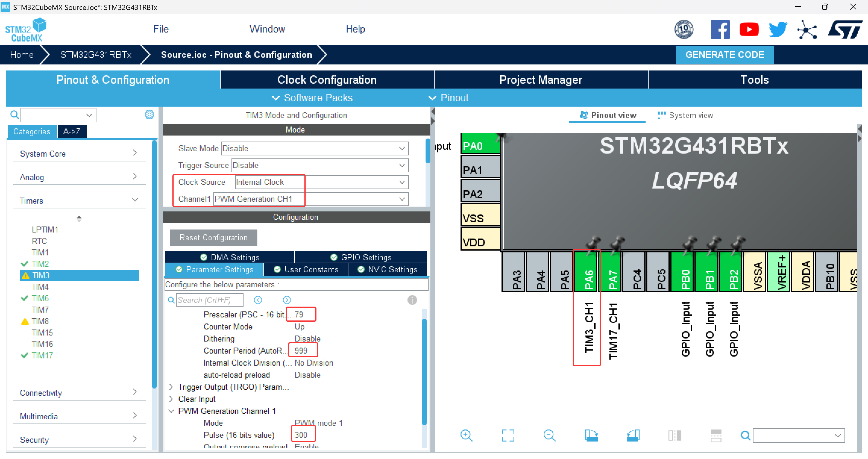This screenshot has height=459, width=868.
Task: Click the GENERATE CODE button
Action: click(x=725, y=55)
